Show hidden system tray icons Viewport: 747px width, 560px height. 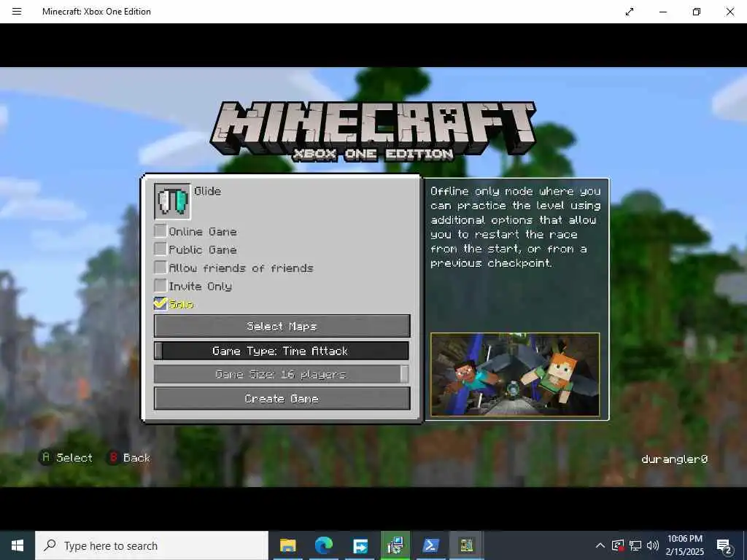pos(600,545)
